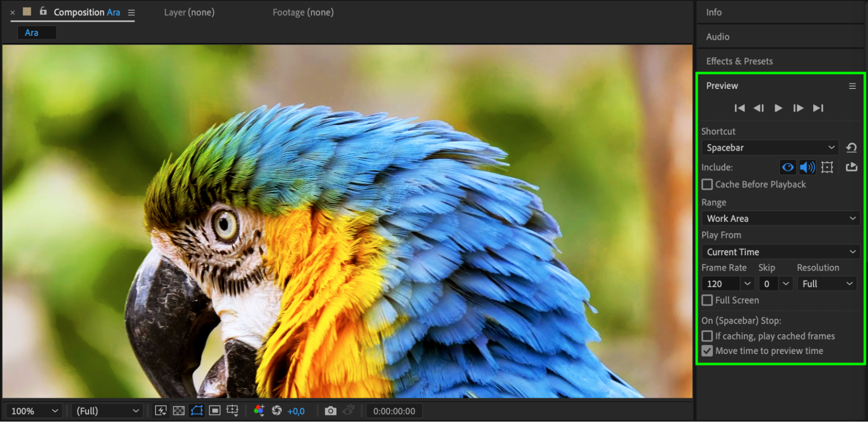
Task: Mute audio in preview include options
Action: tap(808, 167)
